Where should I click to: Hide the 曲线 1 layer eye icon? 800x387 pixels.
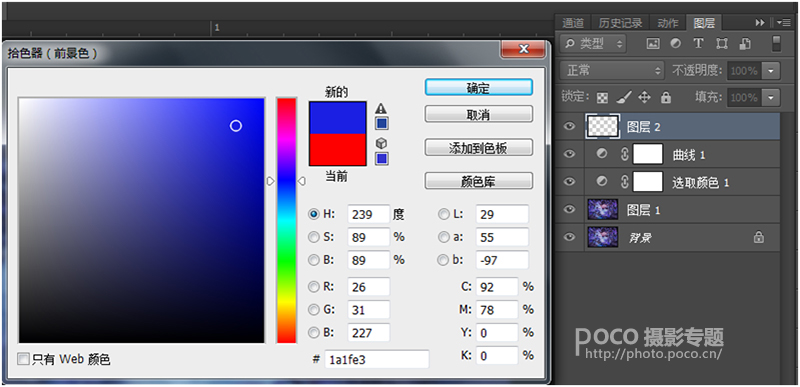570,154
